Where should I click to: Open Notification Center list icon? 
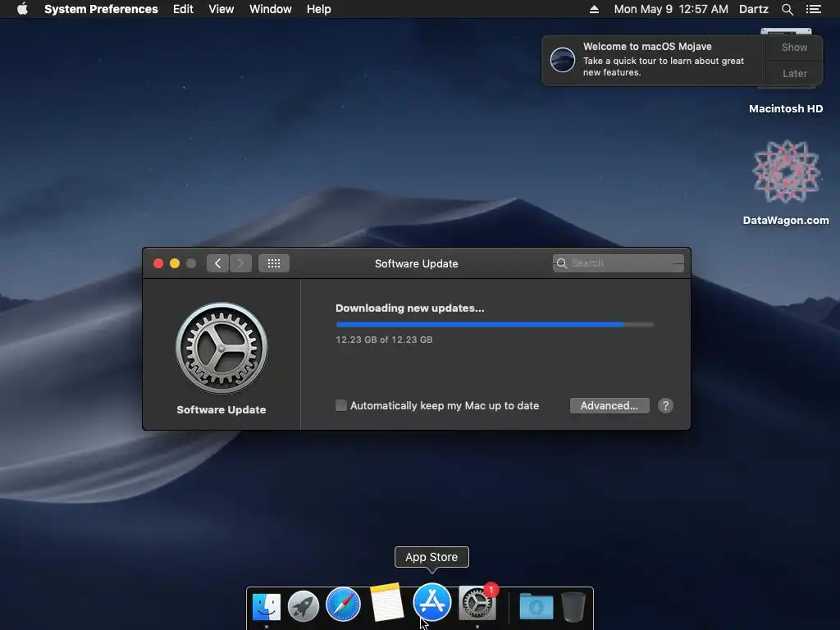[813, 9]
